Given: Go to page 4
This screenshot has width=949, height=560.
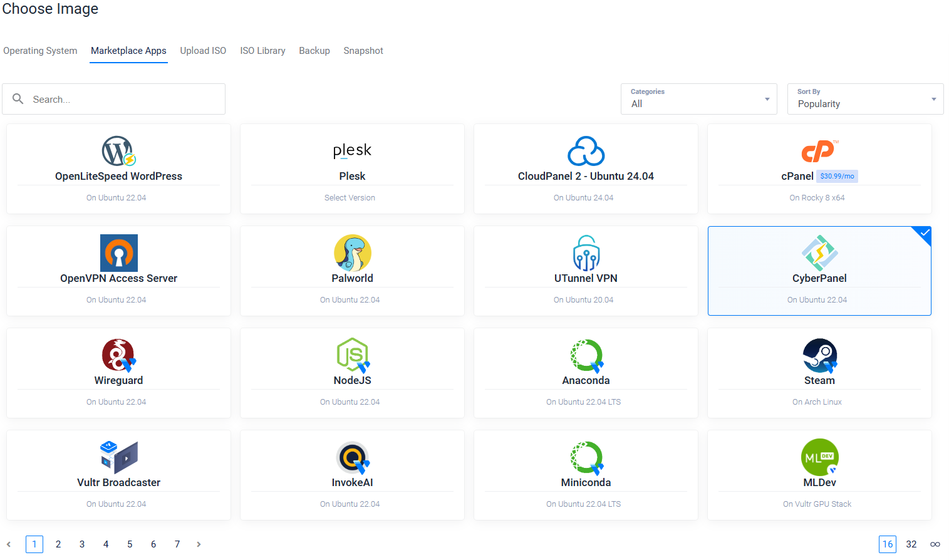Looking at the screenshot, I should click(x=106, y=544).
